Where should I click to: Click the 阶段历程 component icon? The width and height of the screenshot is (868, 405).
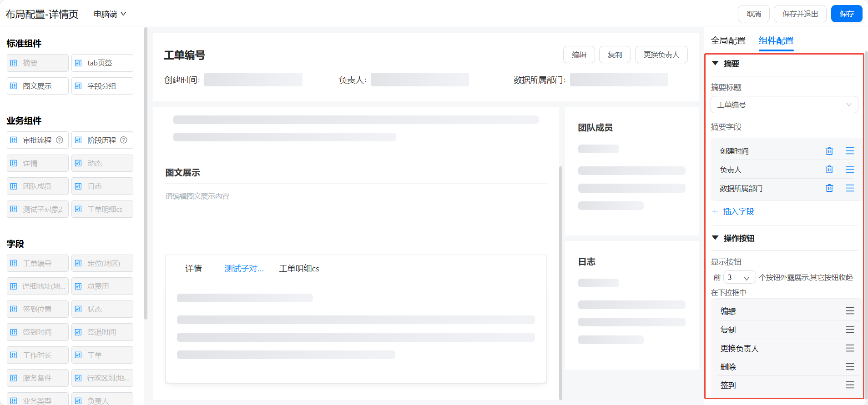(78, 140)
